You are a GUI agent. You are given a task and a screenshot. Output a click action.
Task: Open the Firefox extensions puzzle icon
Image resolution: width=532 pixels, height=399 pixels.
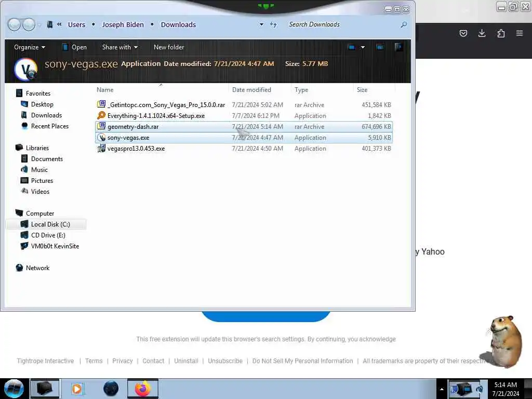tap(501, 33)
